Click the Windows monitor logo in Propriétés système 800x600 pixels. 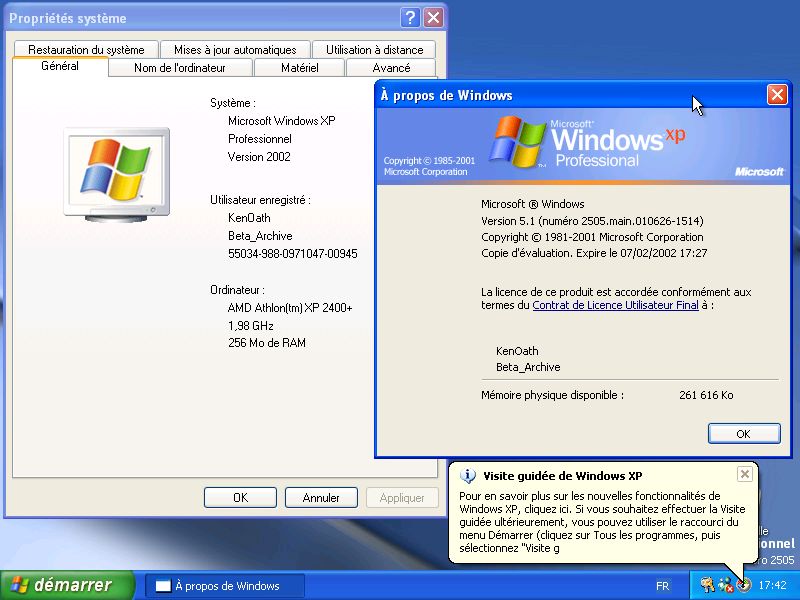pyautogui.click(x=116, y=174)
